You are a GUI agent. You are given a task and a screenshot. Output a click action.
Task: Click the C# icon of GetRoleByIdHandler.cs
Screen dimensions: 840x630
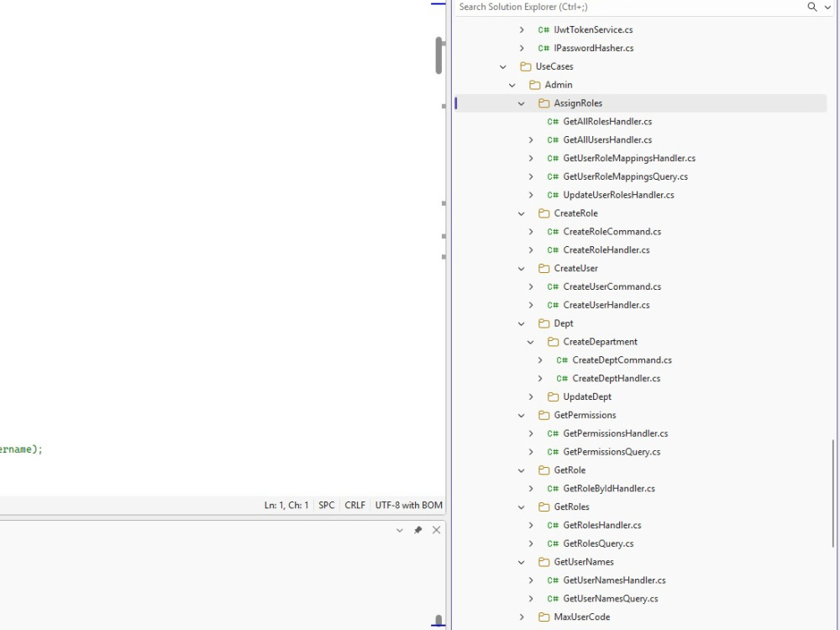(x=553, y=489)
